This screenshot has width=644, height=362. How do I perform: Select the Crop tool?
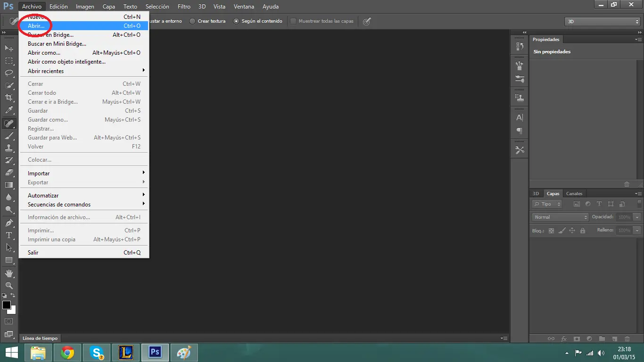click(9, 98)
